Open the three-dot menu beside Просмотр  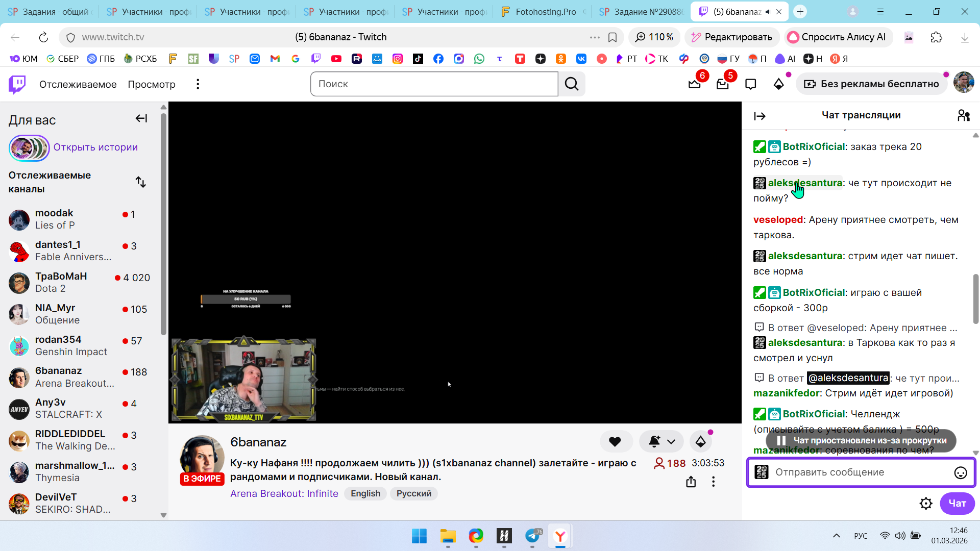click(198, 84)
